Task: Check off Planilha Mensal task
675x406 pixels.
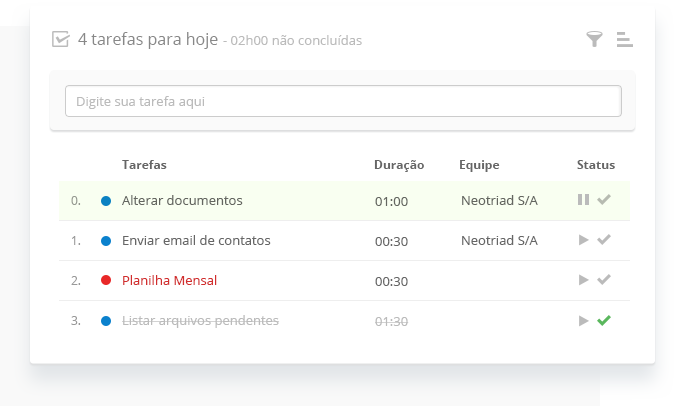Action: [604, 280]
